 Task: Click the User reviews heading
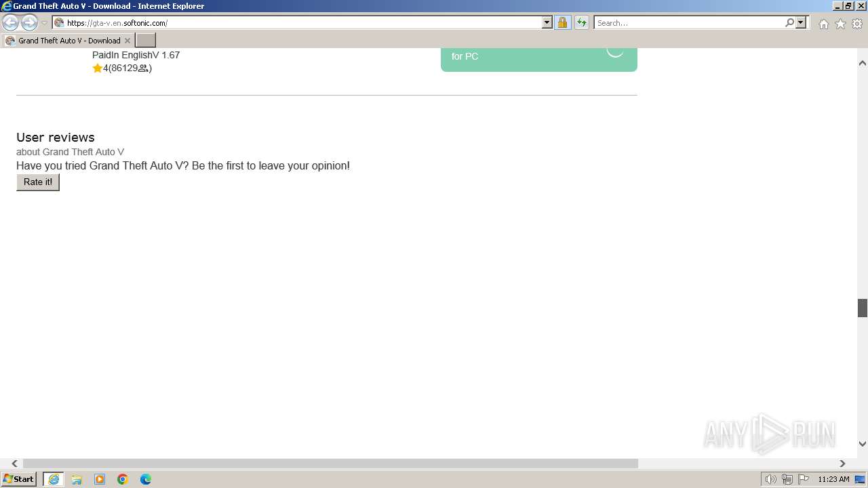pos(56,138)
